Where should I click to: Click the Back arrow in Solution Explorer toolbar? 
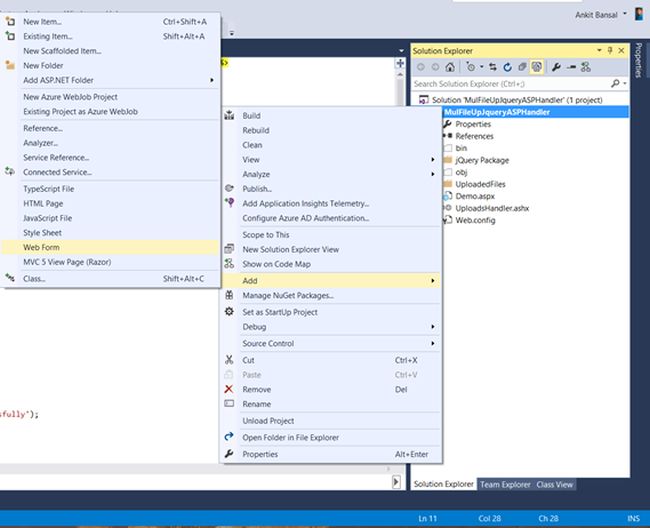(x=421, y=67)
